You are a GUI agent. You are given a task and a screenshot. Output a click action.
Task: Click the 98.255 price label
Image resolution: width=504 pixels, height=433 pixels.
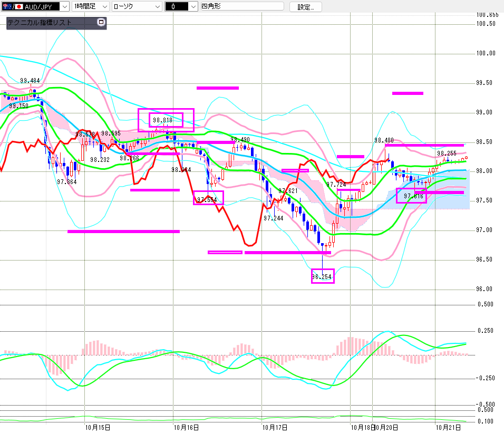coord(447,153)
